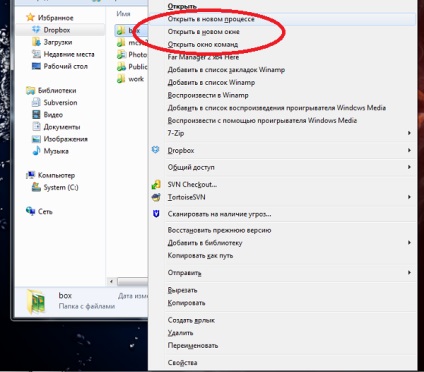The height and width of the screenshot is (372, 424).
Task: Click the Сеть network icon
Action: tap(31, 211)
